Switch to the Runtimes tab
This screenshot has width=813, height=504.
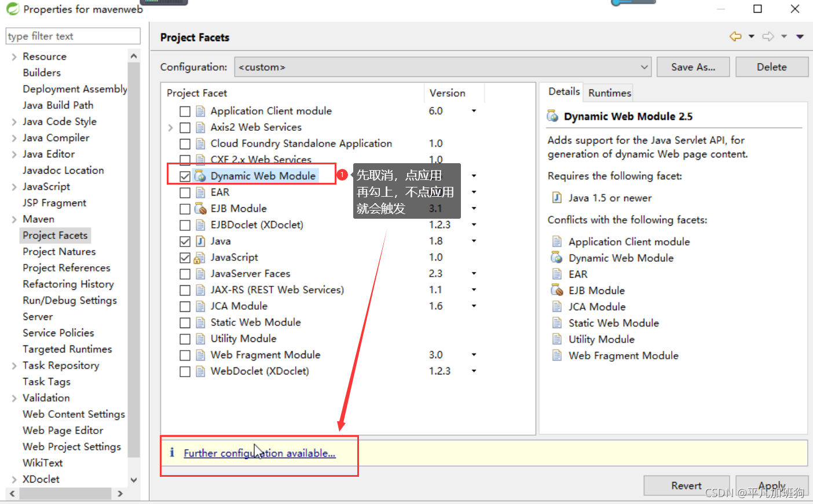click(609, 93)
